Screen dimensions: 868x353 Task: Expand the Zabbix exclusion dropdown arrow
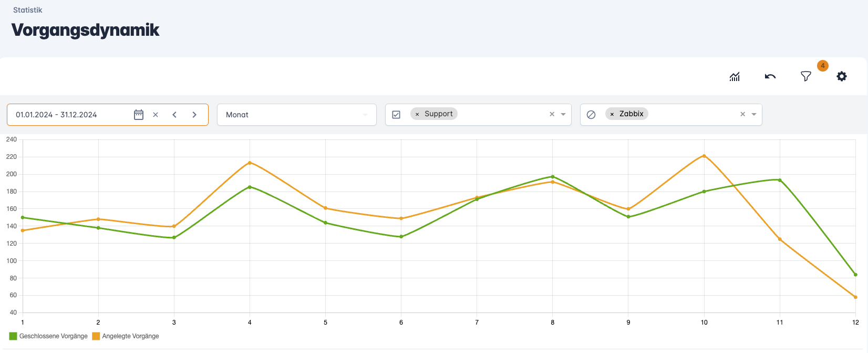click(754, 115)
